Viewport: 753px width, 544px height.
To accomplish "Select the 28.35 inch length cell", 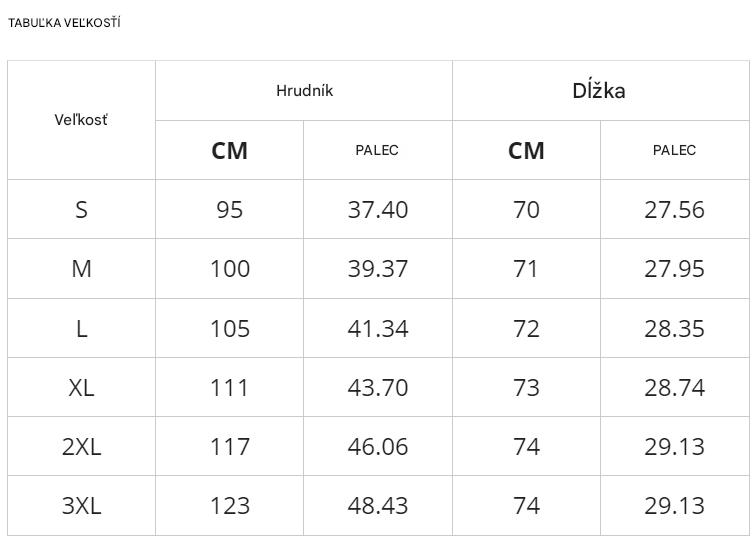I will (x=674, y=329).
